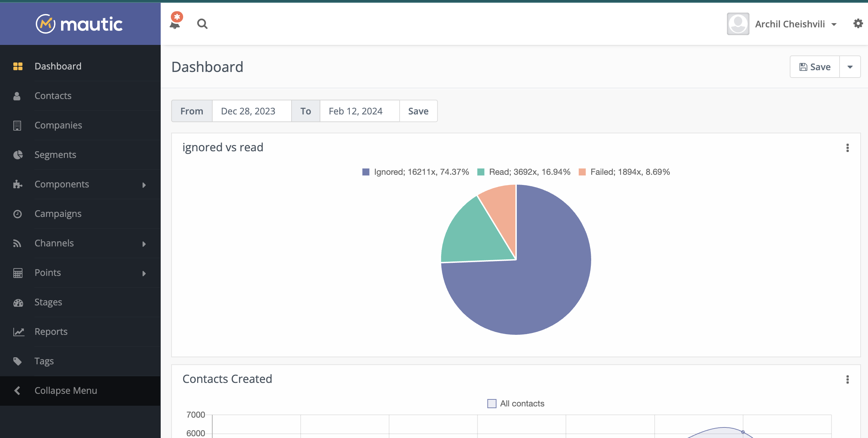Click the Stages palette icon

pyautogui.click(x=18, y=302)
